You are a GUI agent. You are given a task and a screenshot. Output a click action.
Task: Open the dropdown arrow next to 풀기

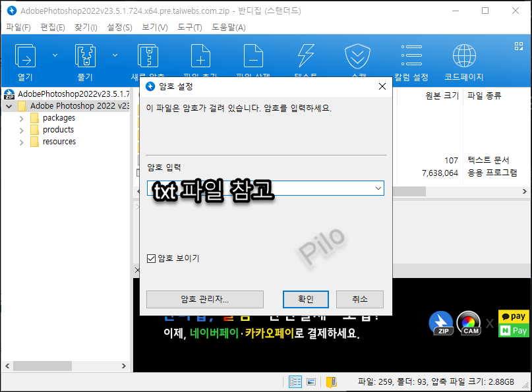(x=115, y=55)
